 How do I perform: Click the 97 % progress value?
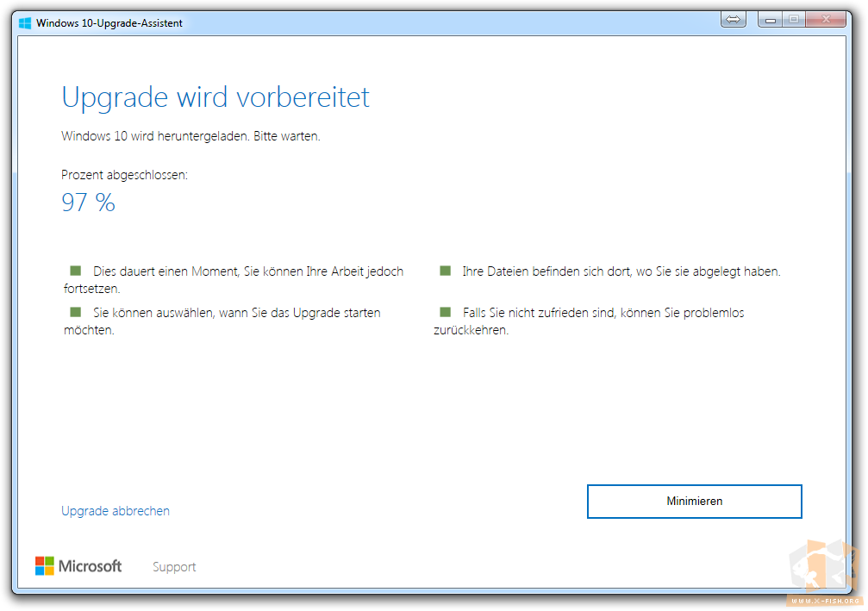pos(88,202)
